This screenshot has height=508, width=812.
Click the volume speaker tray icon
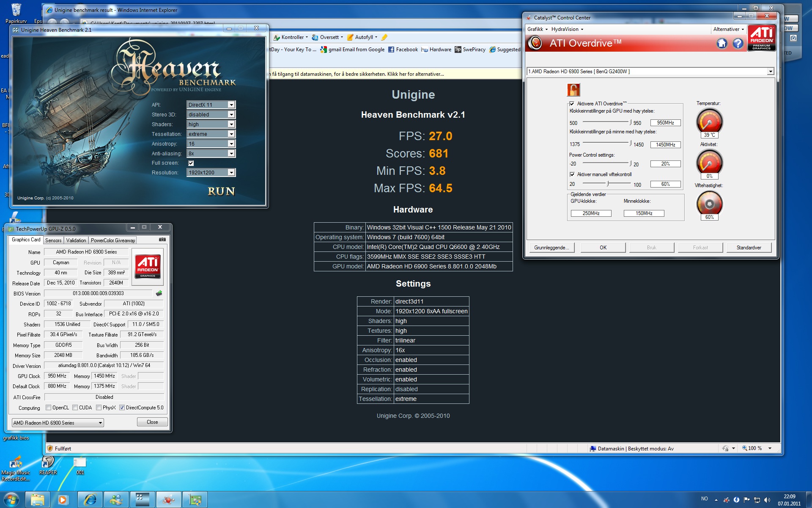767,500
